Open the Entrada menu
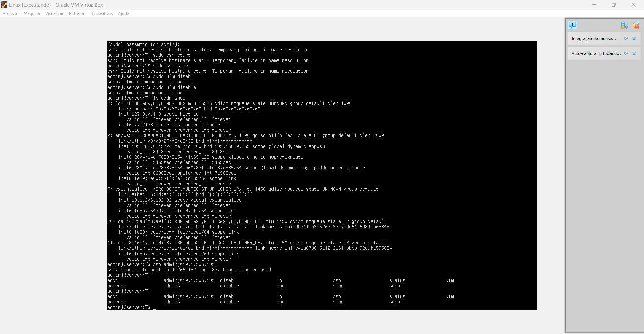 coord(77,14)
